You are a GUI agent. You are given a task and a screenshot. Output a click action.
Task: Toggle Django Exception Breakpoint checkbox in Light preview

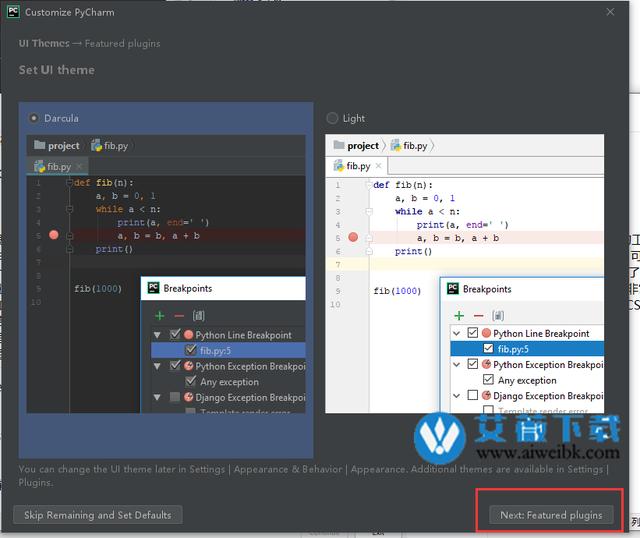pos(473,395)
